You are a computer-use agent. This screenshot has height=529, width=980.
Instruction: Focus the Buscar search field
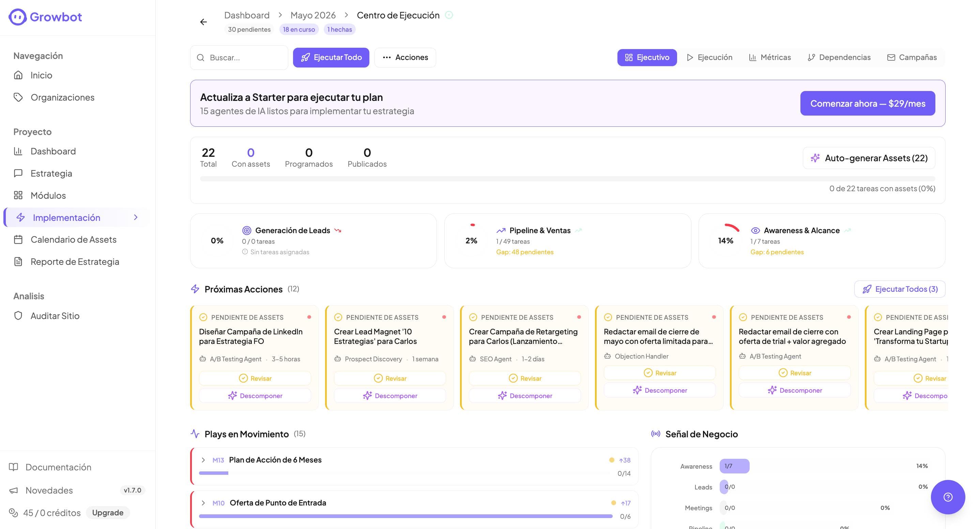pos(239,58)
